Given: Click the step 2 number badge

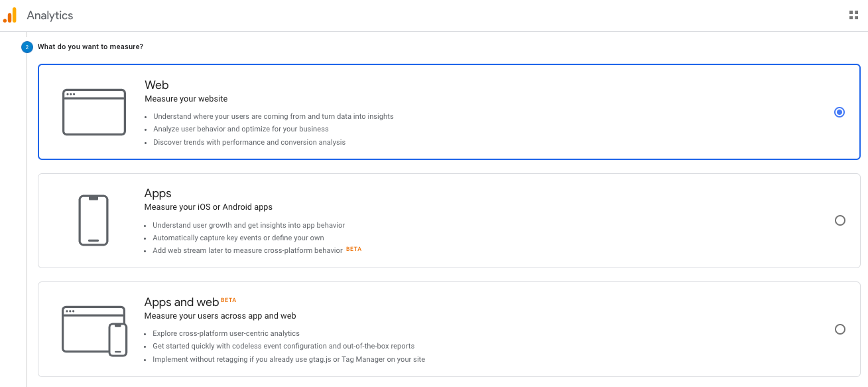Looking at the screenshot, I should [x=27, y=47].
